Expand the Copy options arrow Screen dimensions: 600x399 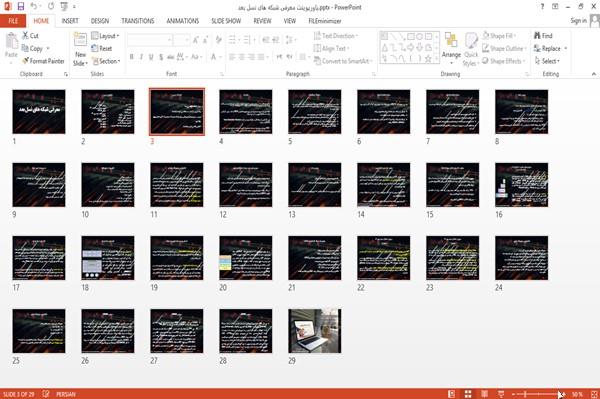[x=48, y=49]
